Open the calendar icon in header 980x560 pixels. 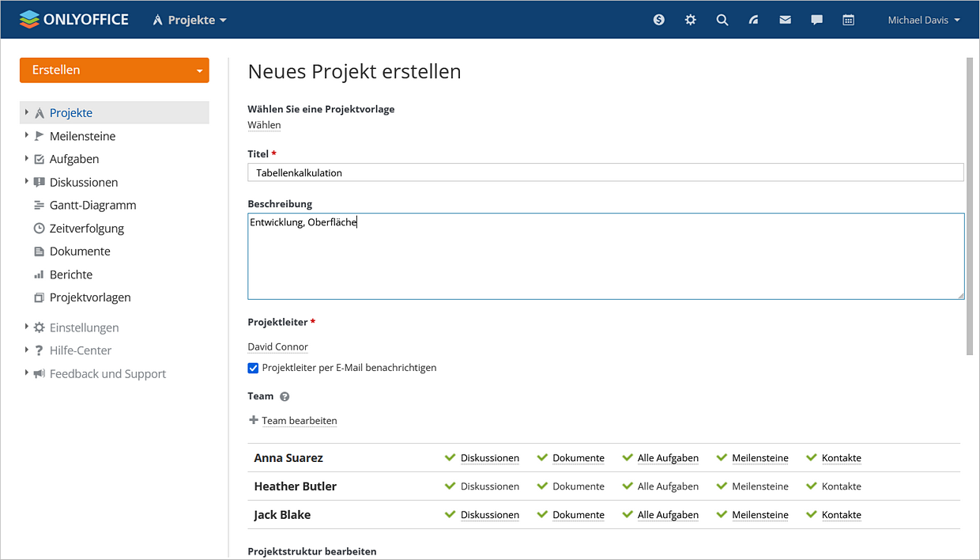849,20
